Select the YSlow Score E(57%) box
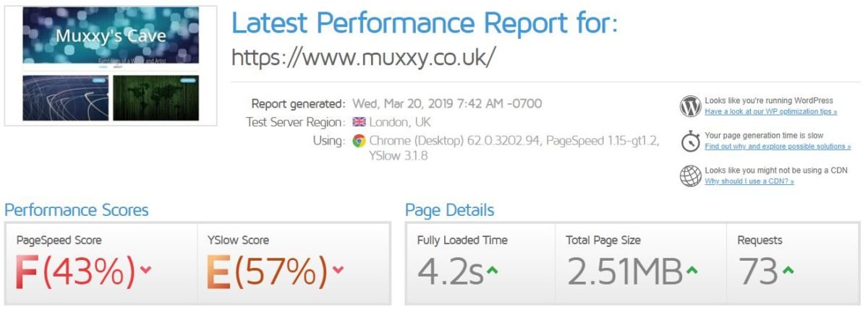The width and height of the screenshot is (868, 312). pyautogui.click(x=293, y=264)
